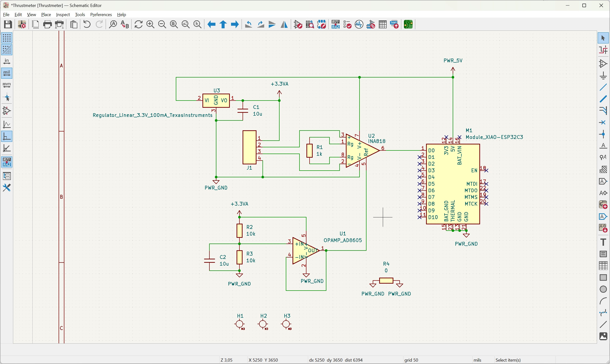The height and width of the screenshot is (364, 610).
Task: Open the PCB editor
Action: click(408, 24)
